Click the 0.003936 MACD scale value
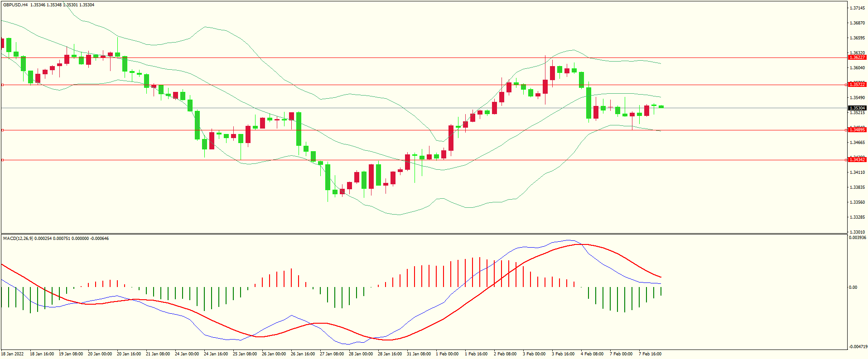The height and width of the screenshot is (359, 868). (x=857, y=238)
